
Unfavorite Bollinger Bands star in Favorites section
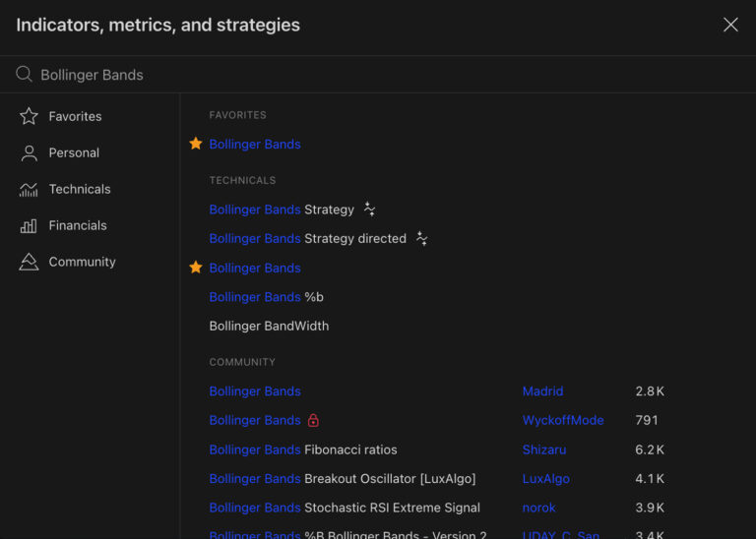(196, 144)
